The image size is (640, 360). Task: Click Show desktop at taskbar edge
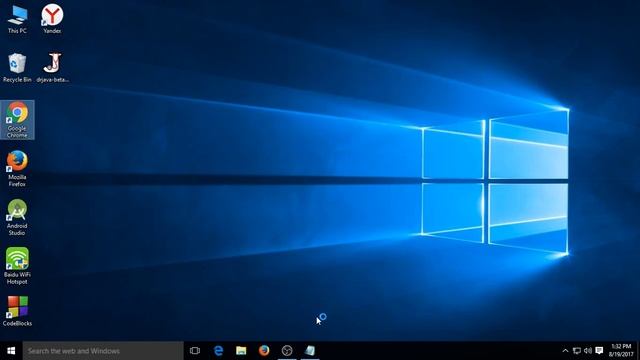[638, 351]
